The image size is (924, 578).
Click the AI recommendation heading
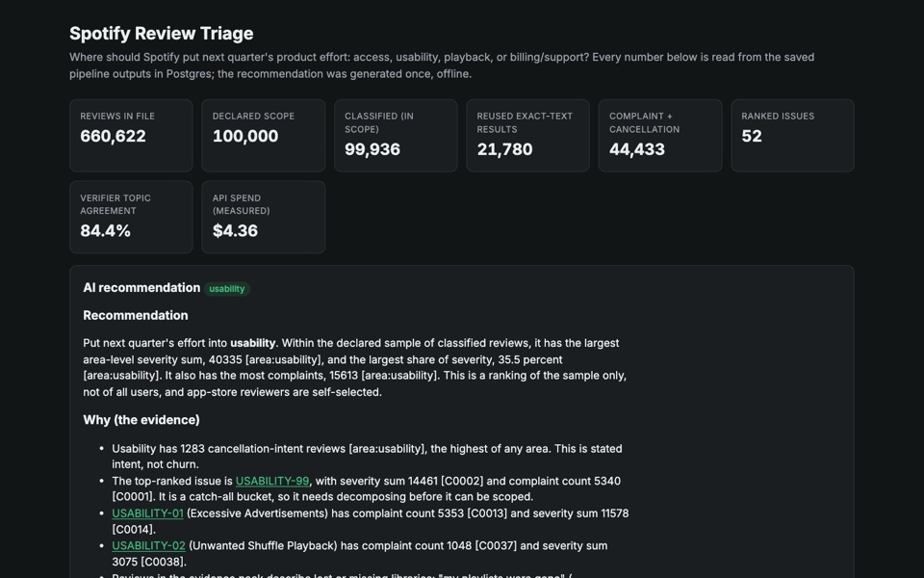pos(141,288)
